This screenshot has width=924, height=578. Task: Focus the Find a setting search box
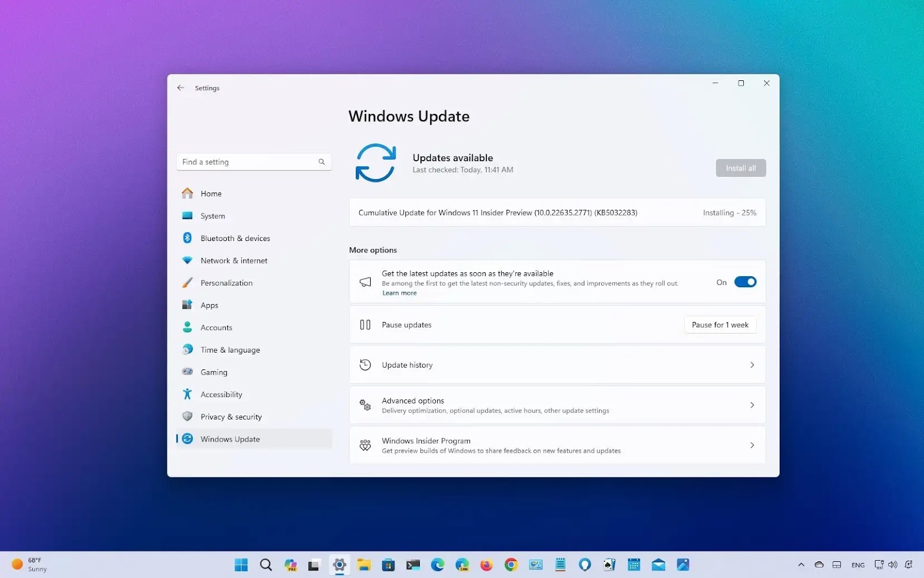[x=254, y=162]
